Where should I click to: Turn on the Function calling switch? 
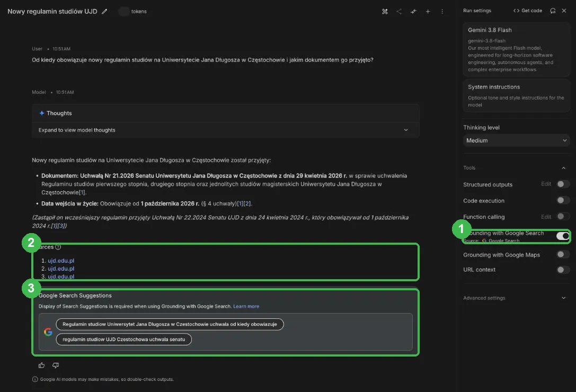562,216
